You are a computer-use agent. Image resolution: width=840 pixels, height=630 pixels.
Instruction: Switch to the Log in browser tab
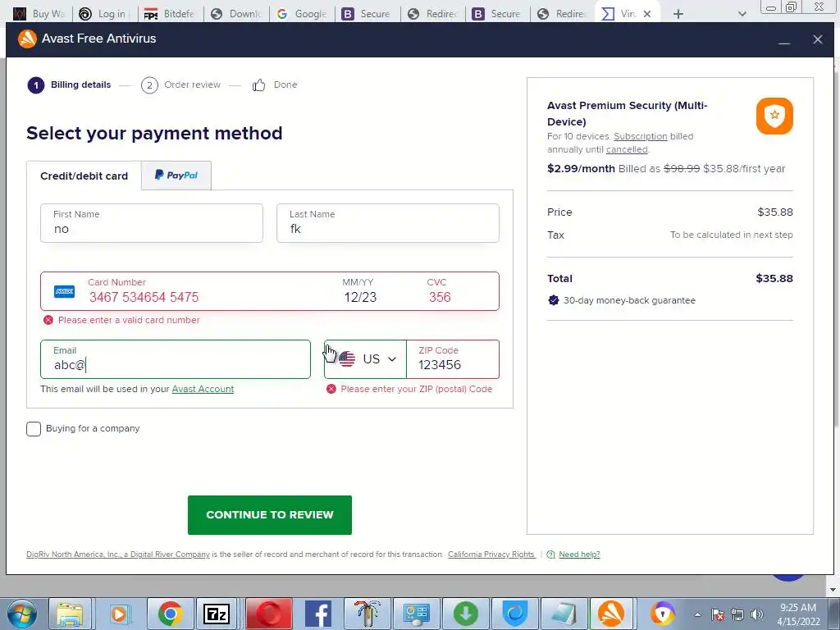click(104, 14)
